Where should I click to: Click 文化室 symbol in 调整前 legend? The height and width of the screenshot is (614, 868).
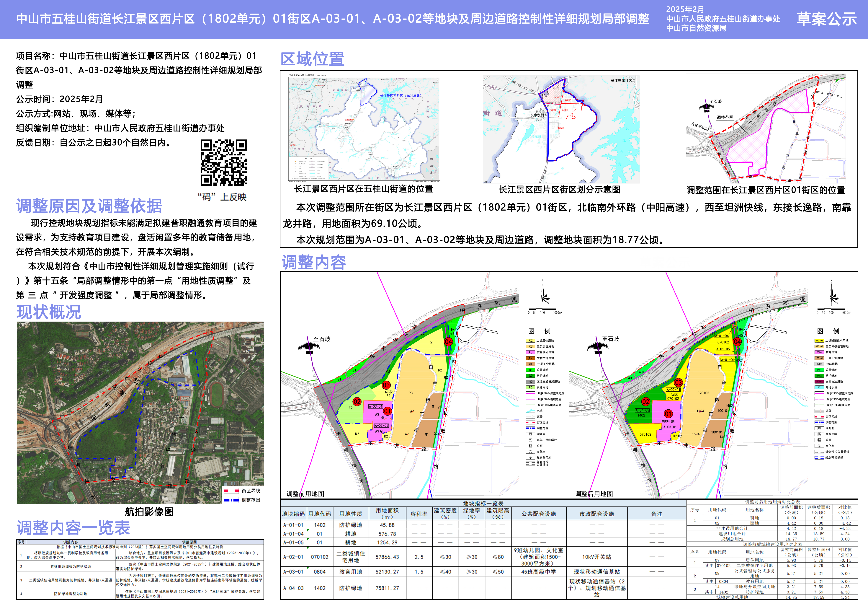530,452
